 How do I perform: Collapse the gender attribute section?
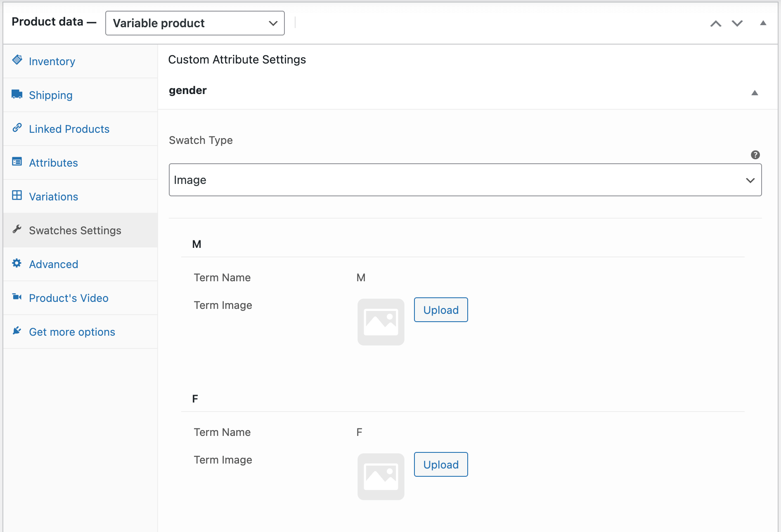point(754,93)
